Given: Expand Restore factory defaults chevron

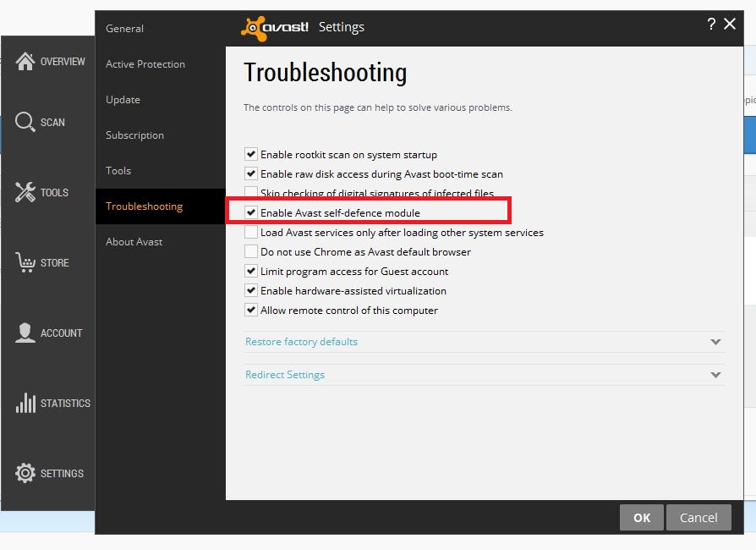Looking at the screenshot, I should pos(715,342).
